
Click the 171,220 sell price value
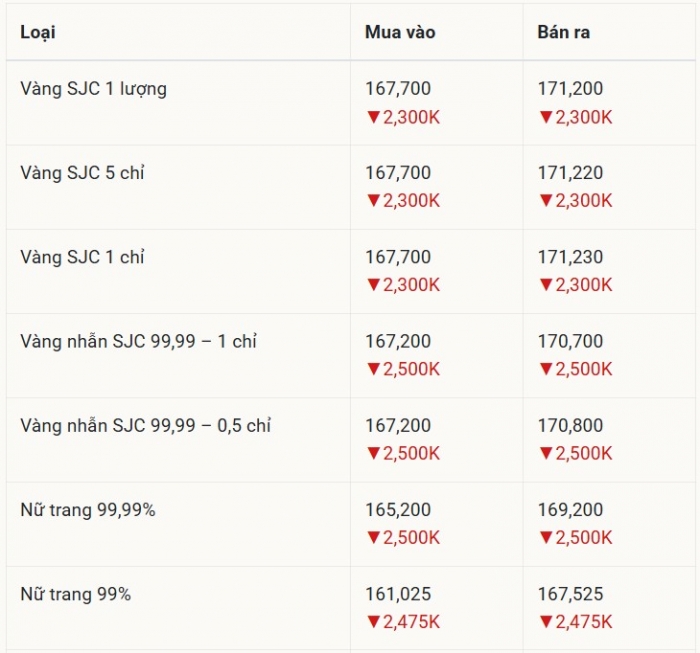coord(570,173)
